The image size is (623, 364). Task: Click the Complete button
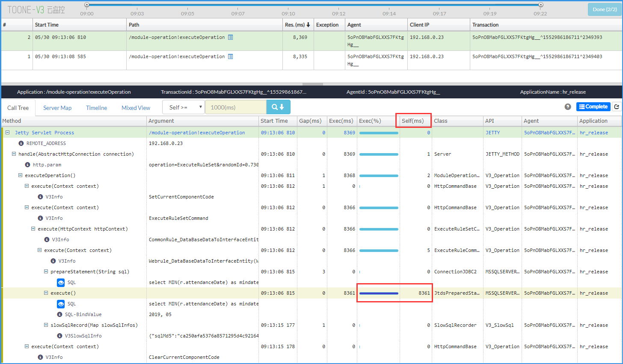[x=593, y=107]
